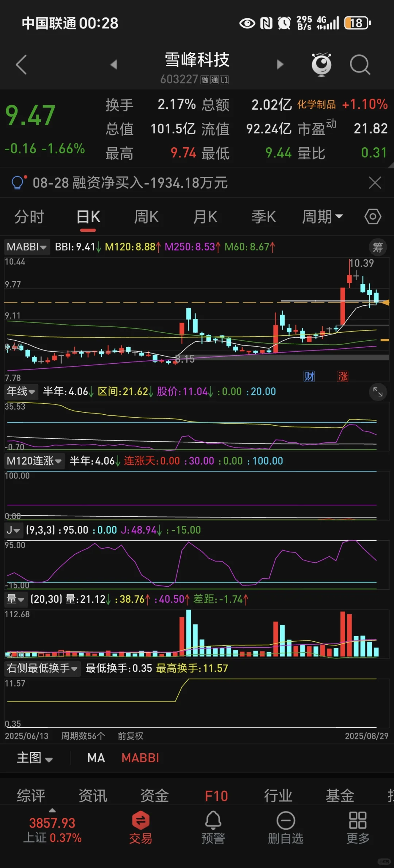This screenshot has height=868, width=394.
Task: Tap the NFC icon in status bar
Action: [x=266, y=23]
